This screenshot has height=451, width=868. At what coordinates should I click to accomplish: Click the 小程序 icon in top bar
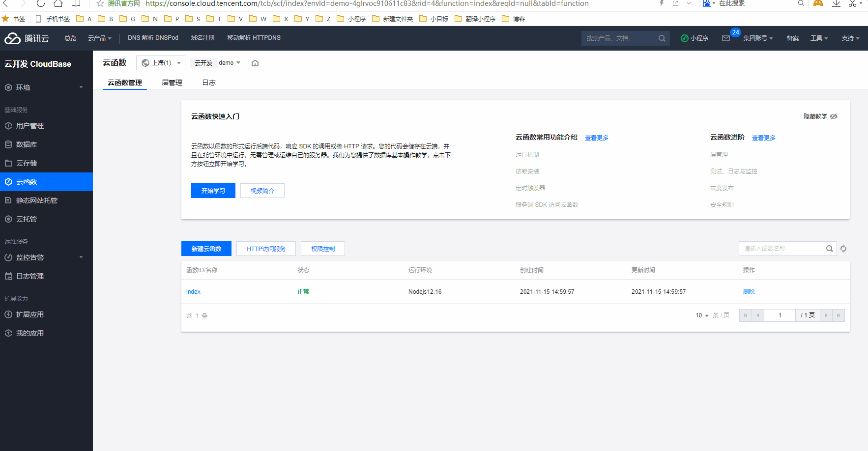coord(684,38)
